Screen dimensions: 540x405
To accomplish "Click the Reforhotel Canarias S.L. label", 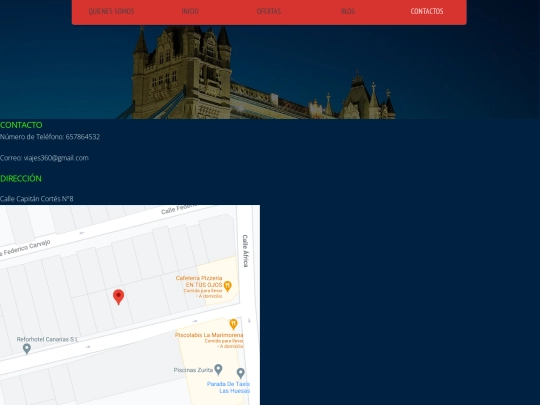I will tap(47, 339).
